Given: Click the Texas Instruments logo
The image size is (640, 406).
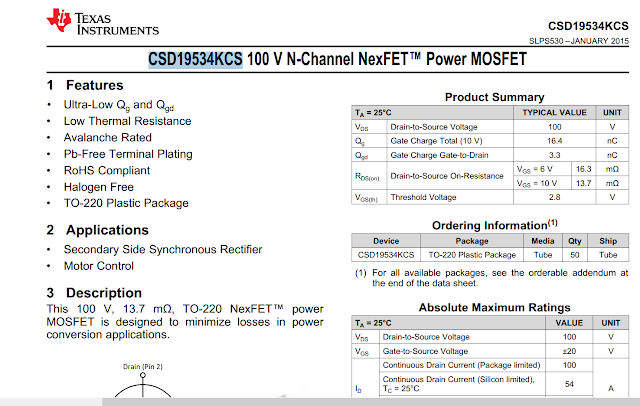Looking at the screenshot, I should click(x=102, y=22).
